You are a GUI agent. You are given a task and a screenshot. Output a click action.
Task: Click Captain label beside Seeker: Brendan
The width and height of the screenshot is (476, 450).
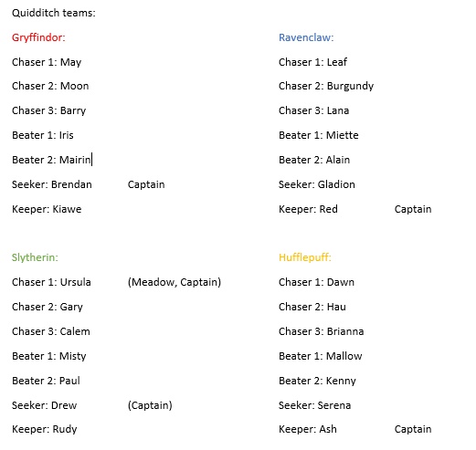(x=146, y=184)
